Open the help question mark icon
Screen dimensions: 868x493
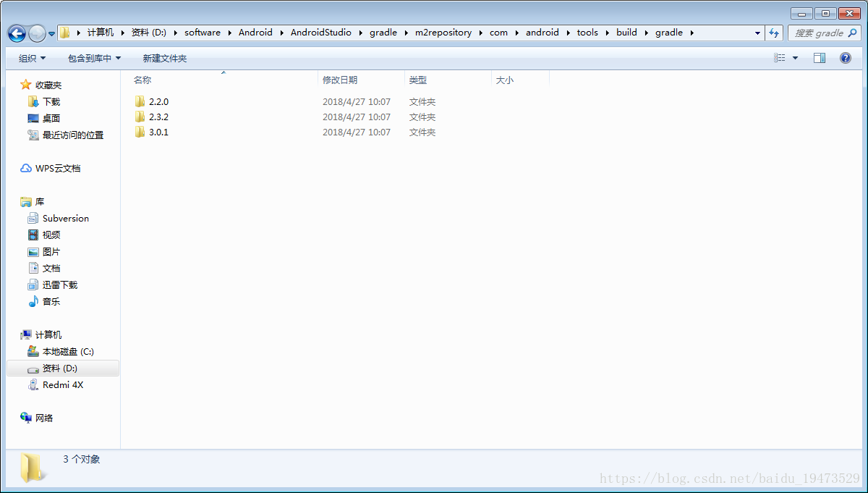pos(845,58)
